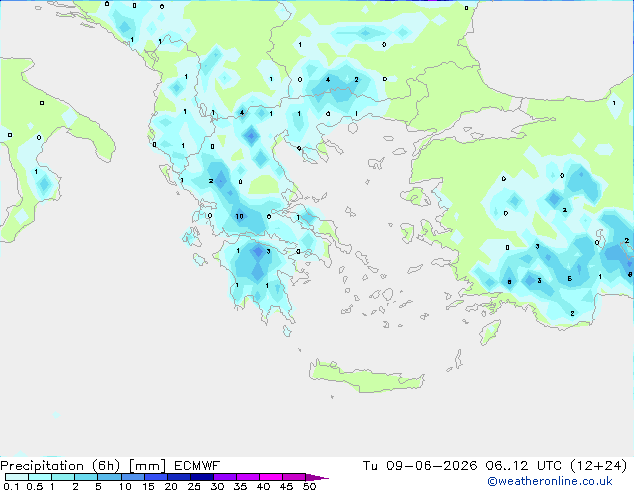This screenshot has height=490, width=634.
Task: Select the 40–45 mm bright magenta swatch
Action: (271, 477)
